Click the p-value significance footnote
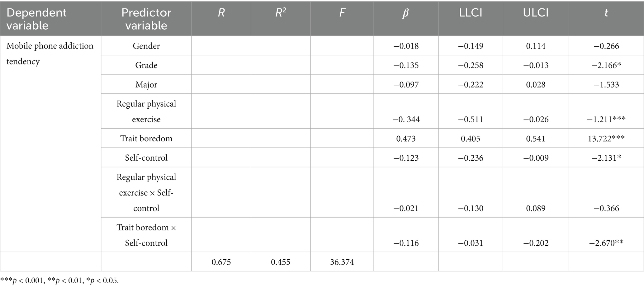 tap(59, 281)
